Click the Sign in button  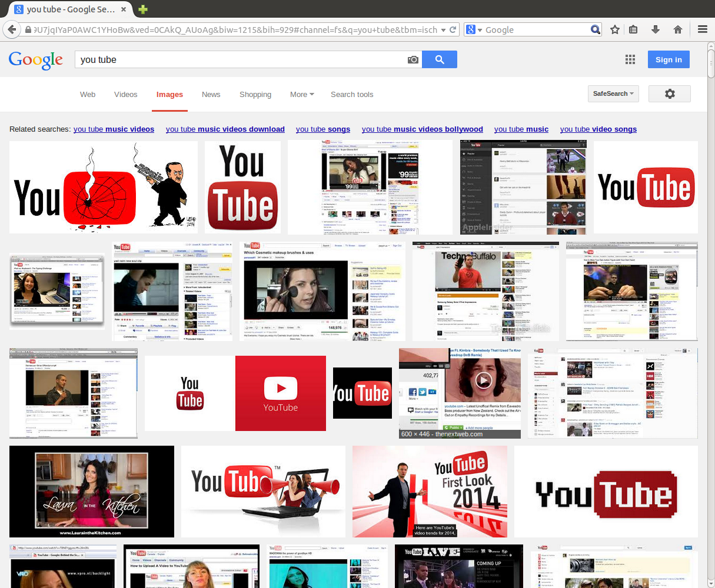click(669, 59)
